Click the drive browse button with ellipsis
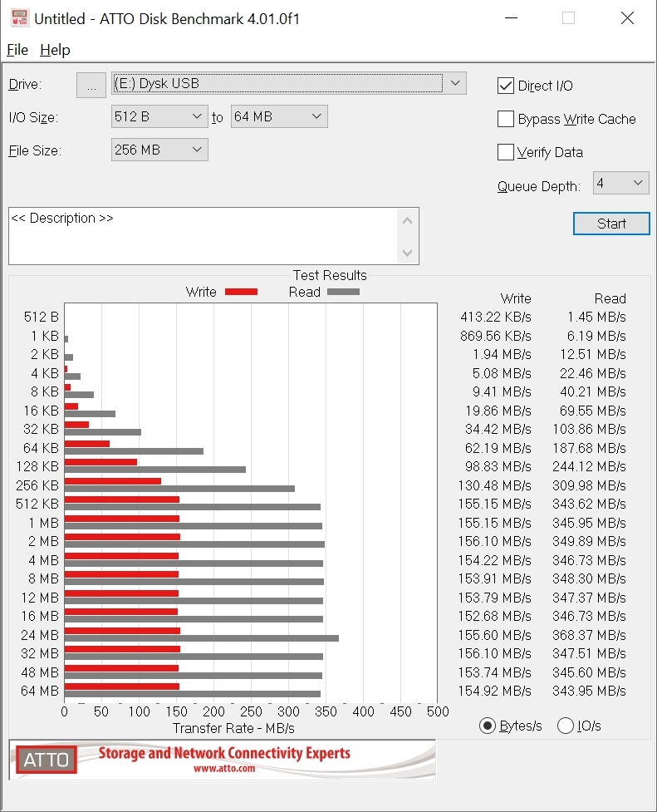 (x=91, y=84)
